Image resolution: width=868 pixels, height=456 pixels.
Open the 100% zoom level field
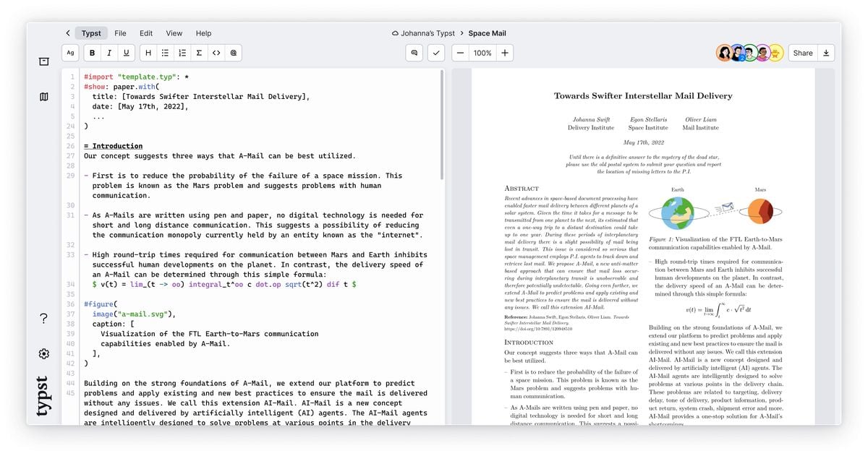[x=482, y=53]
